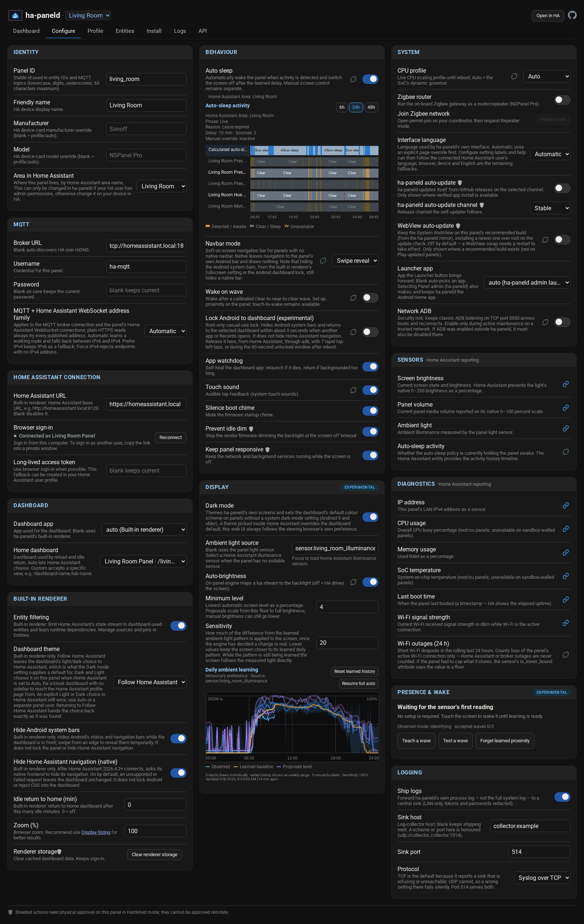584x924 pixels.
Task: Toggle Entity filtering off
Action: (x=178, y=626)
